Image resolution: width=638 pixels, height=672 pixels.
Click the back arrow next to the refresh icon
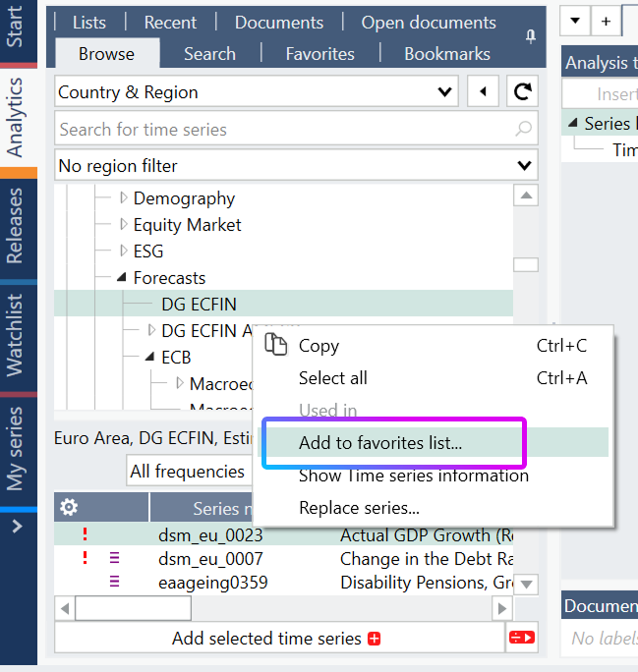pyautogui.click(x=483, y=91)
